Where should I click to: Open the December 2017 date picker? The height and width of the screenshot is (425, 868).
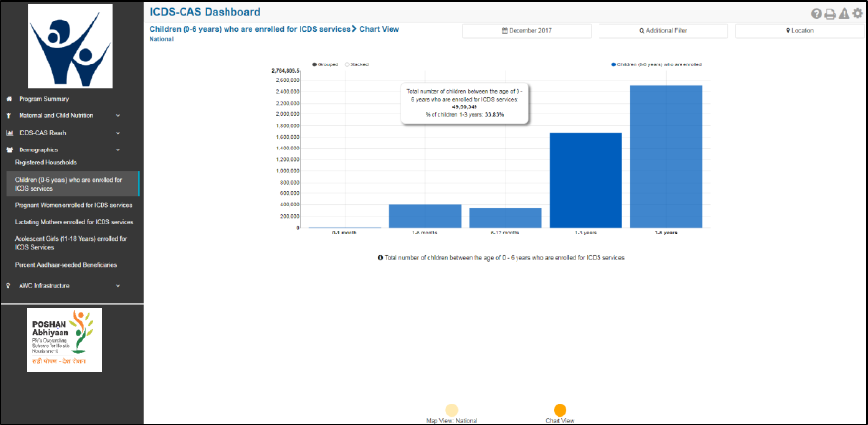[x=526, y=31]
